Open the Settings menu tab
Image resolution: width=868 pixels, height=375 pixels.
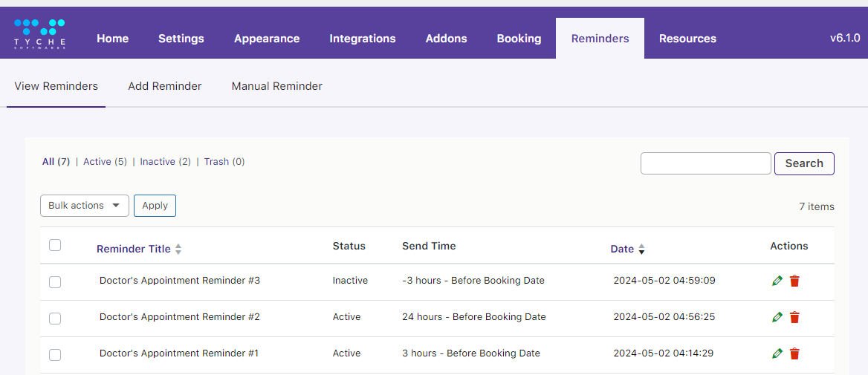click(x=181, y=39)
